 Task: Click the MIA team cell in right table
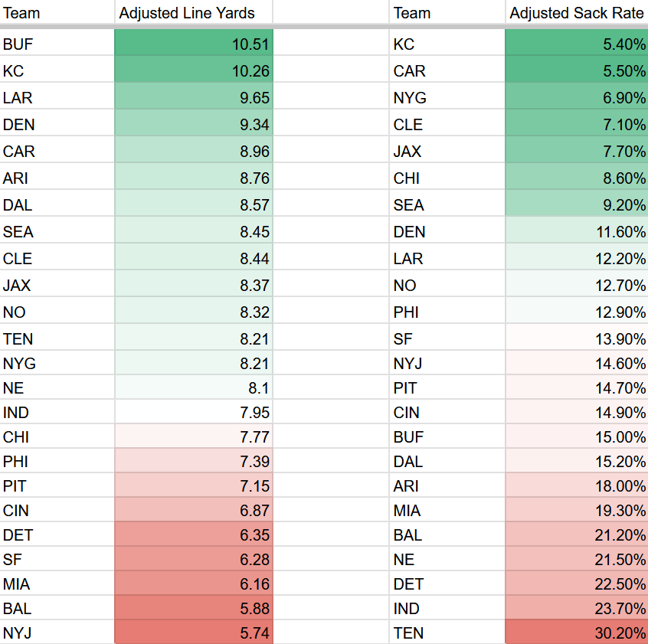(447, 511)
